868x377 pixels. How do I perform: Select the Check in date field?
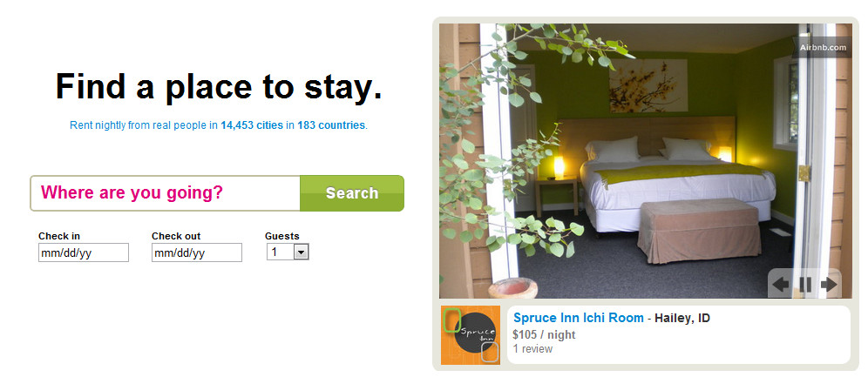click(84, 252)
